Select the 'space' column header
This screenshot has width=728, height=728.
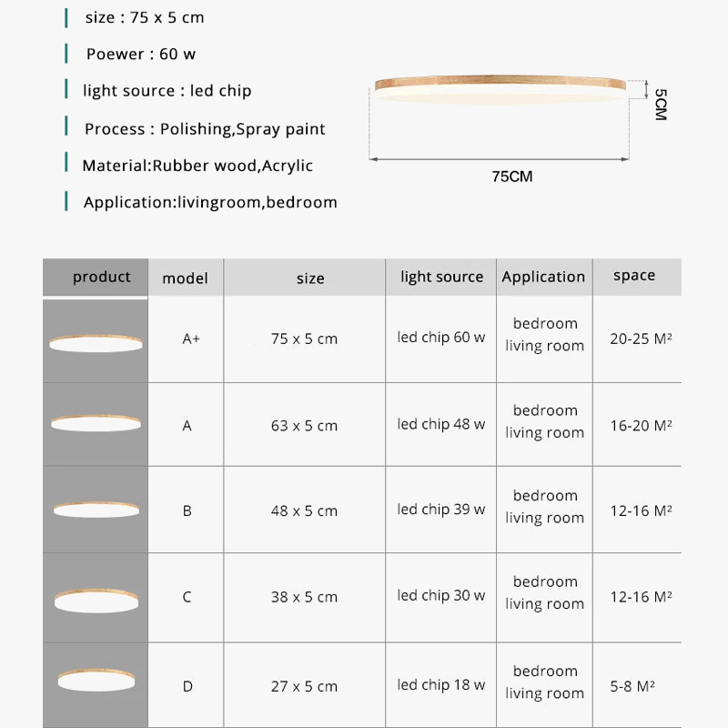coord(634,276)
